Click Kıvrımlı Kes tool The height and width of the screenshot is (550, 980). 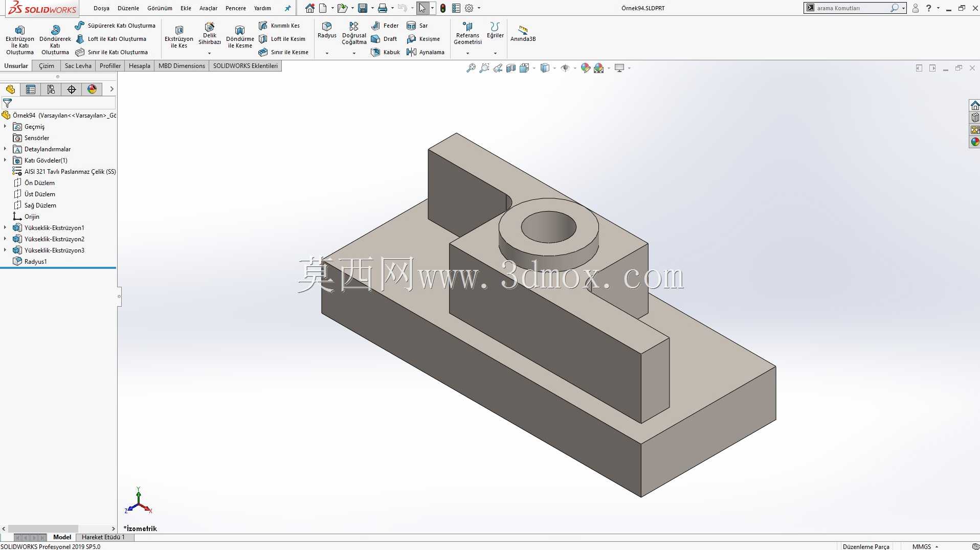(279, 26)
